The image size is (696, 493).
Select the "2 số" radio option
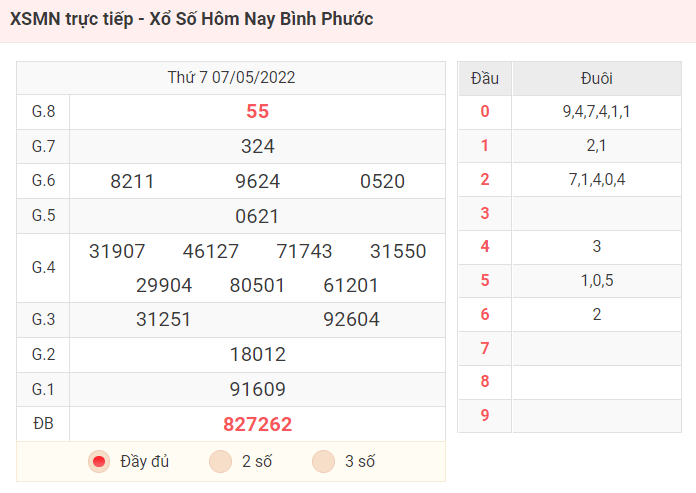coord(221,461)
